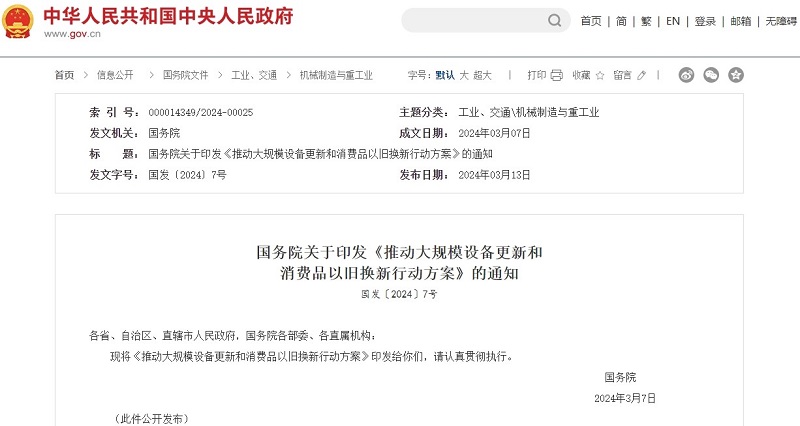Set font size to 超大
The height and width of the screenshot is (426, 800).
pyautogui.click(x=482, y=75)
